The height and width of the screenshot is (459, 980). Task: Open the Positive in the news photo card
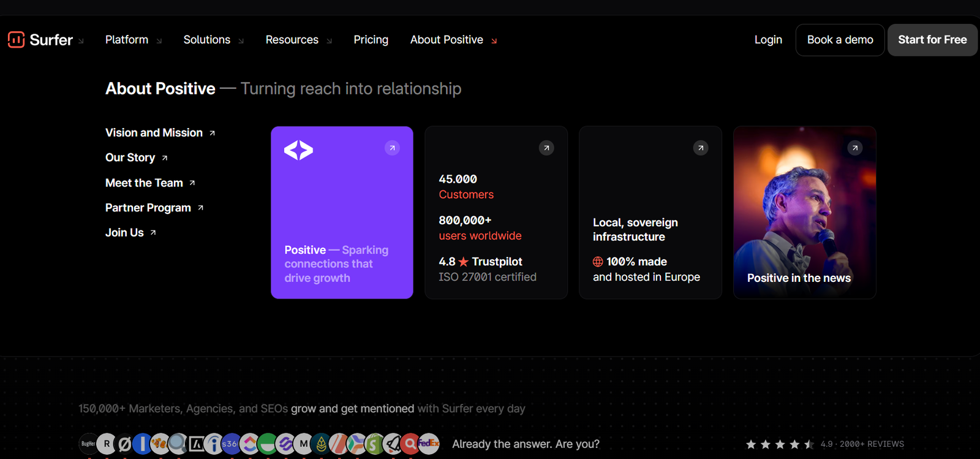tap(805, 213)
